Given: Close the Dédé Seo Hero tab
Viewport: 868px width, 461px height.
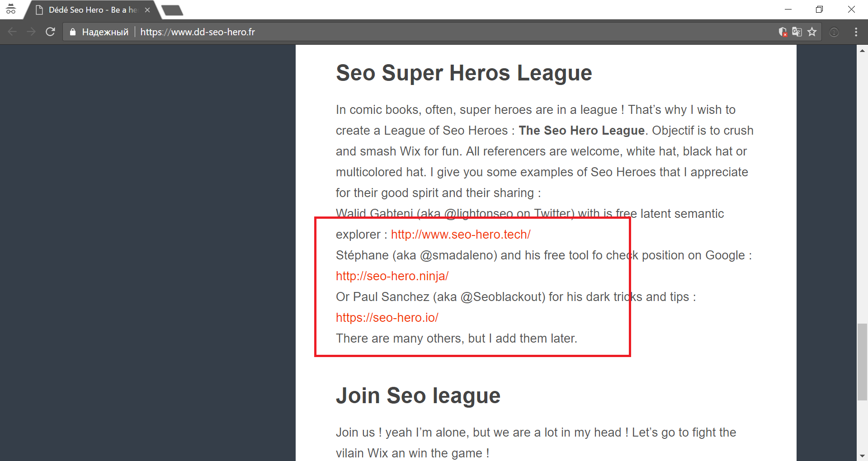Looking at the screenshot, I should [147, 9].
